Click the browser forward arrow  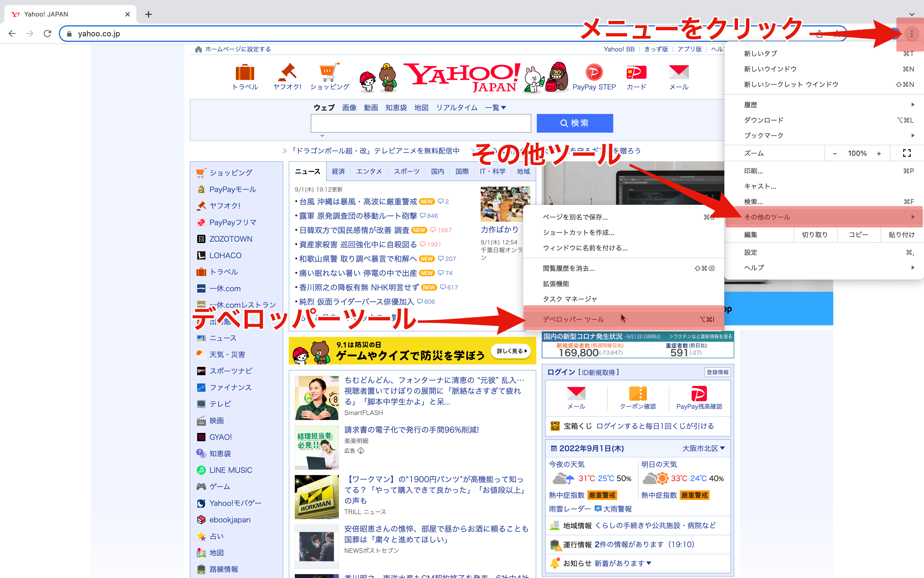point(29,34)
